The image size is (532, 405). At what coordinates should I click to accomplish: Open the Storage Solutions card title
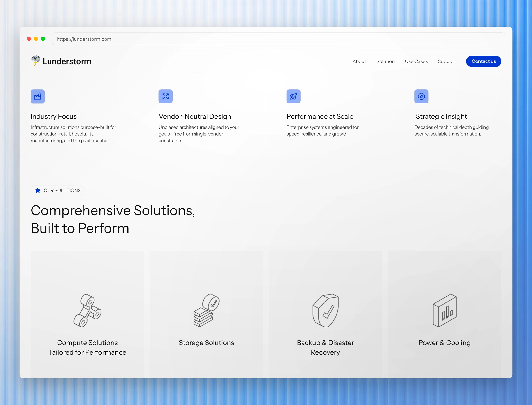click(x=206, y=343)
